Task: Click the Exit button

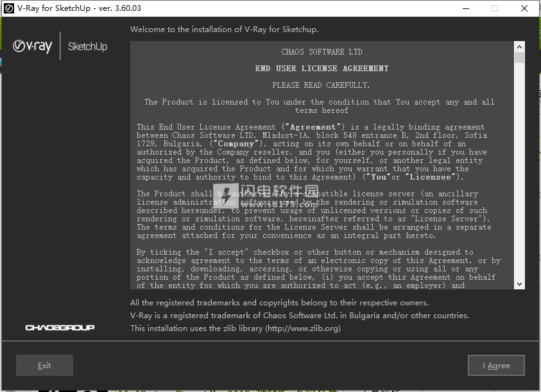Action: (44, 366)
